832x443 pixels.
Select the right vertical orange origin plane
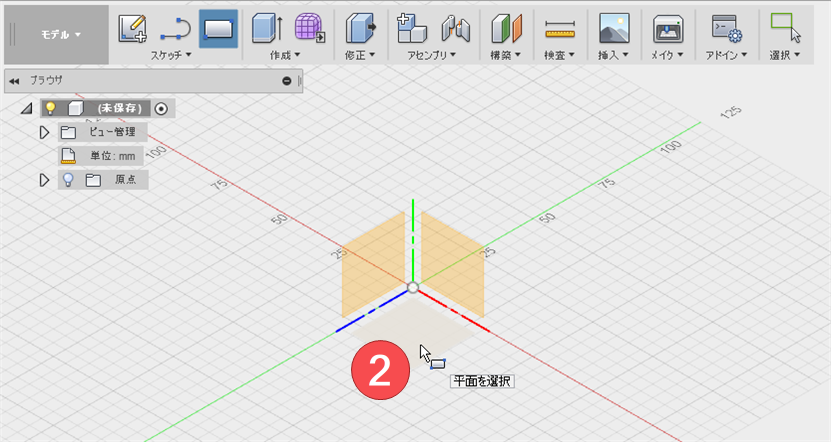(453, 264)
